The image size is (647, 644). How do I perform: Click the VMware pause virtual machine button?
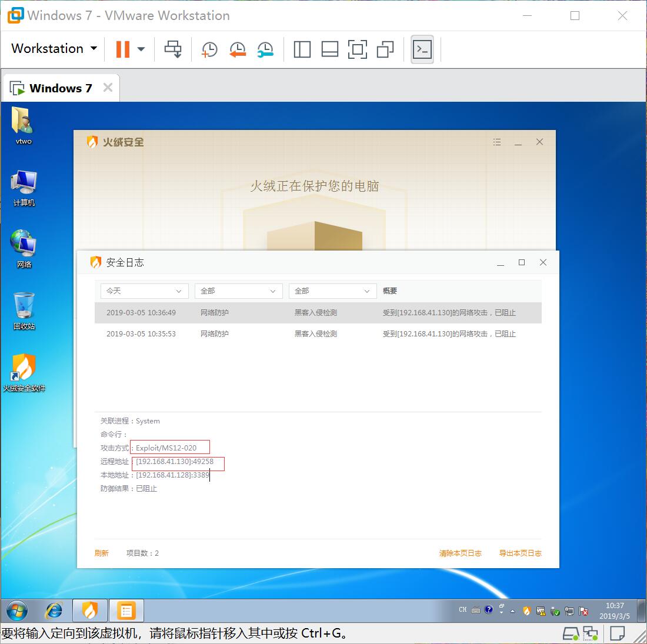pyautogui.click(x=122, y=49)
